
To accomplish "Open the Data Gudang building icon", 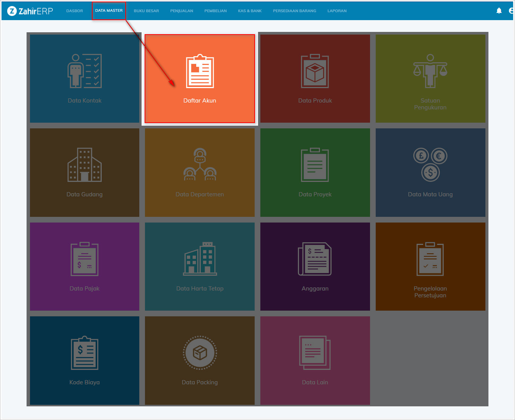I will [x=85, y=165].
